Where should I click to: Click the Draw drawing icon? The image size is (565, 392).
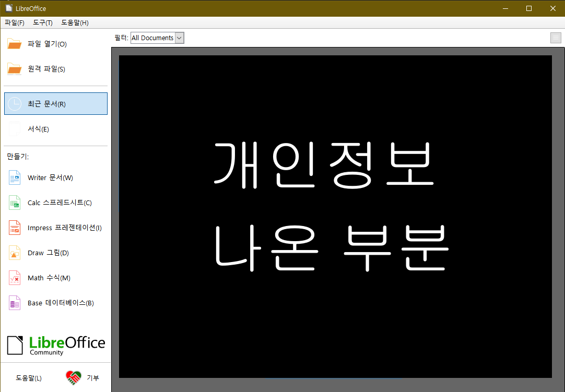[15, 253]
